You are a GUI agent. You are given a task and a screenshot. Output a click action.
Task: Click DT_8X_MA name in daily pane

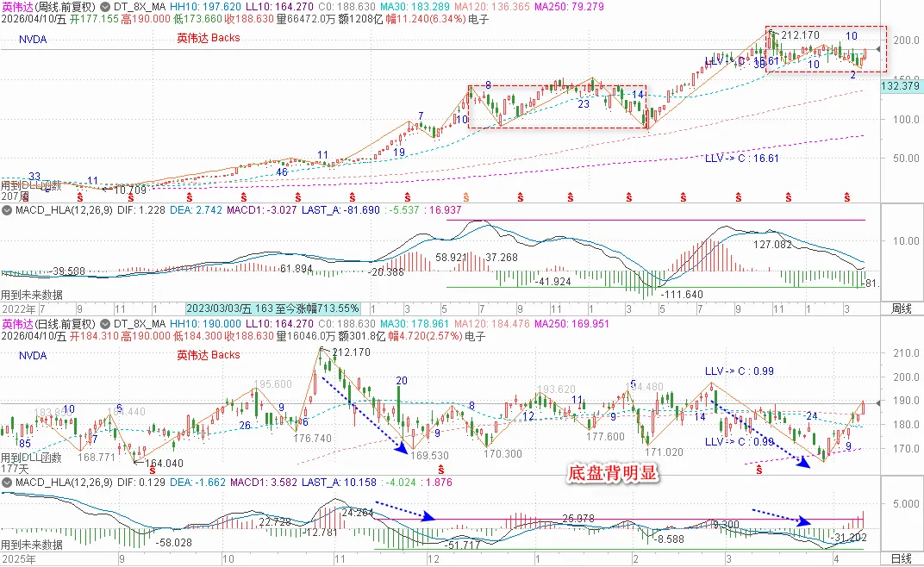[x=139, y=324]
